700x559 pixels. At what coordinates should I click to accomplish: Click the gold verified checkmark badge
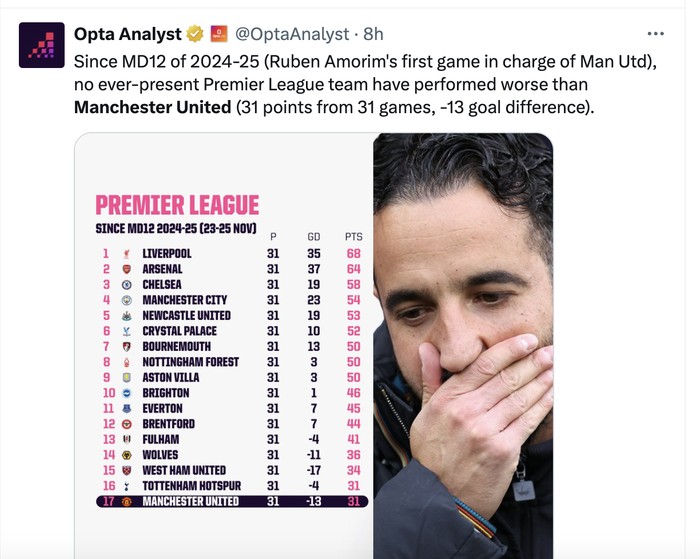[x=195, y=34]
